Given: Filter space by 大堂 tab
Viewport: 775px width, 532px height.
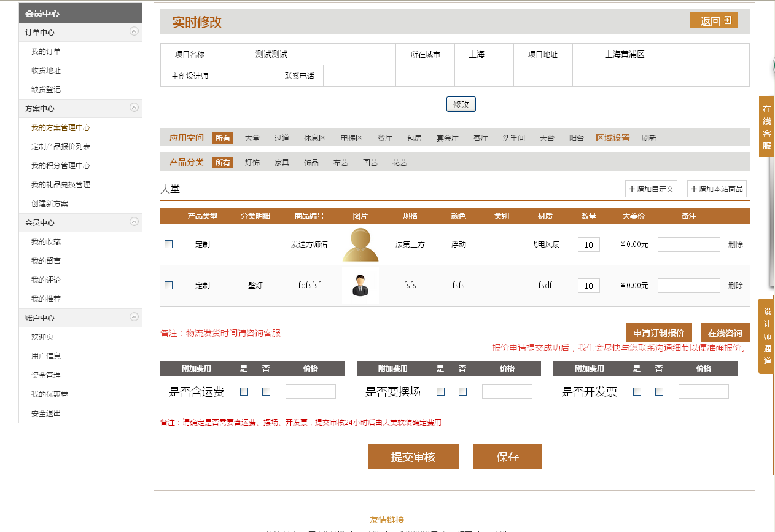Looking at the screenshot, I should coord(252,138).
